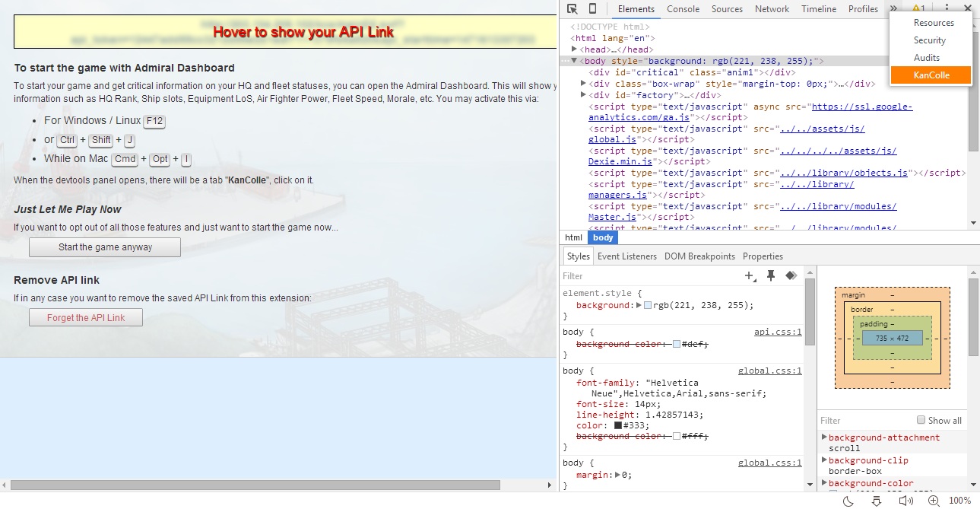
Task: Click the Opt key badge
Action: 160,159
